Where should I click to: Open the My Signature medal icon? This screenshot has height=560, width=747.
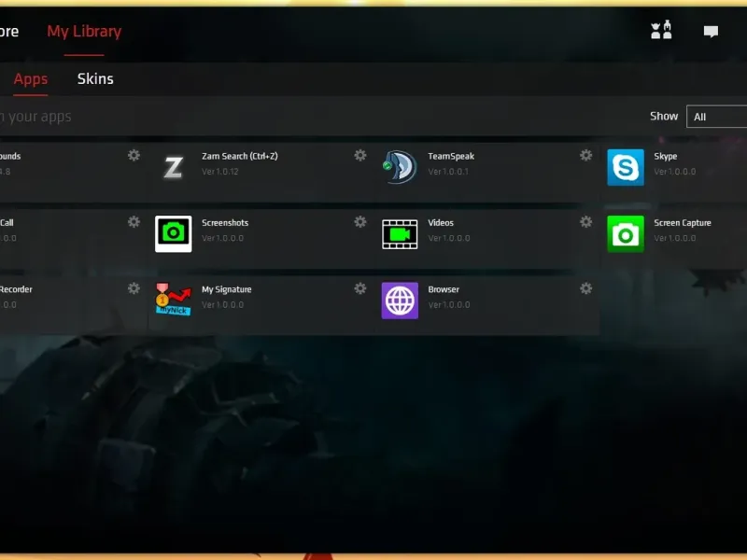pos(174,300)
